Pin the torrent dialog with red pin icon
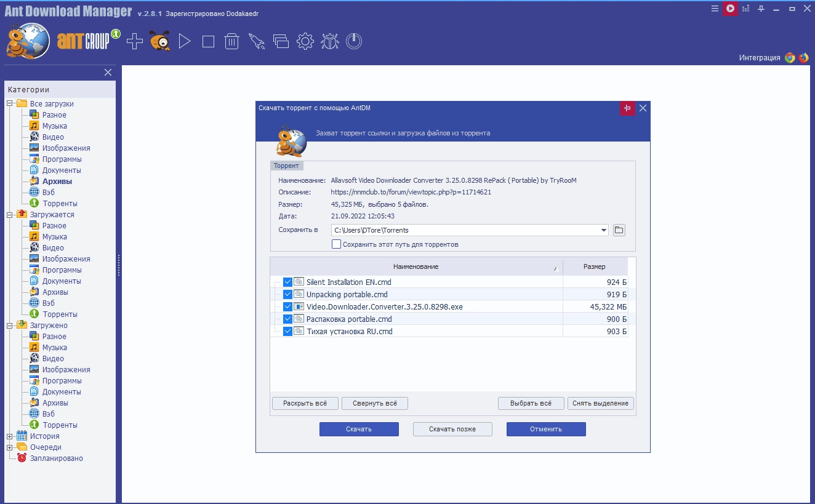The image size is (815, 504). coord(627,108)
